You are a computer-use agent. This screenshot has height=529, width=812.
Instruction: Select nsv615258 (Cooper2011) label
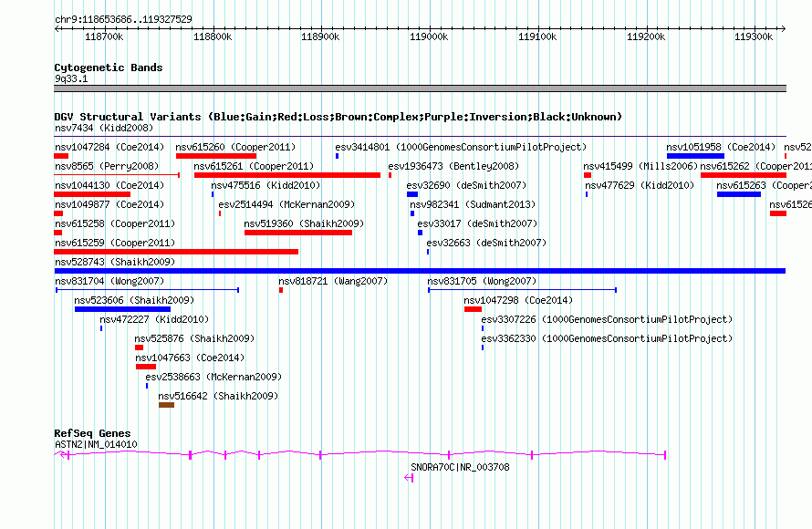click(x=115, y=223)
